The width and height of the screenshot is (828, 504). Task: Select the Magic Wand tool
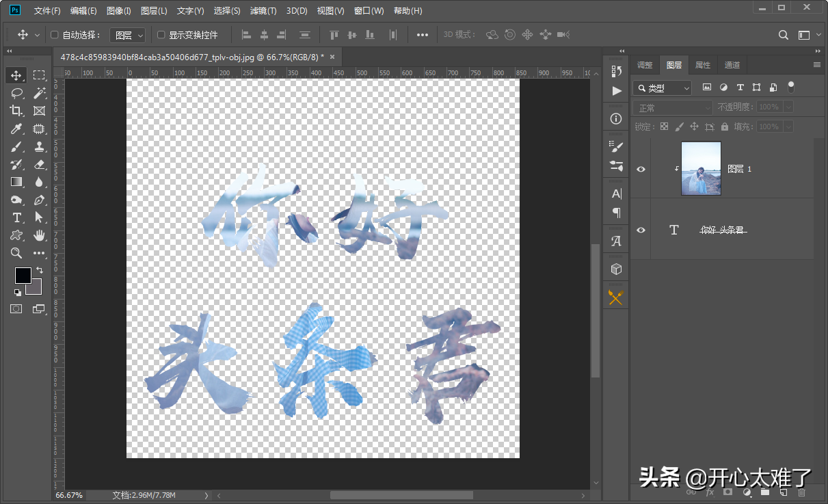point(39,93)
